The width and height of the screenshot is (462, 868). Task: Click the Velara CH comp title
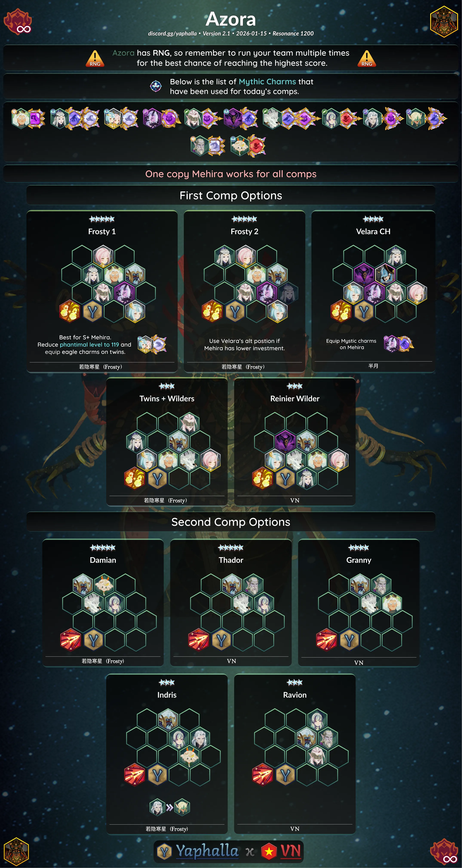pos(373,231)
